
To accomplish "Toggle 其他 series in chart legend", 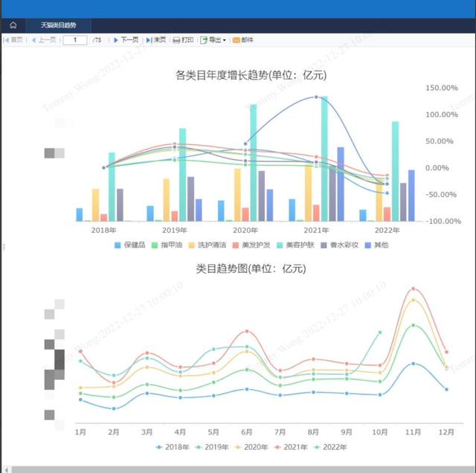I will point(377,245).
